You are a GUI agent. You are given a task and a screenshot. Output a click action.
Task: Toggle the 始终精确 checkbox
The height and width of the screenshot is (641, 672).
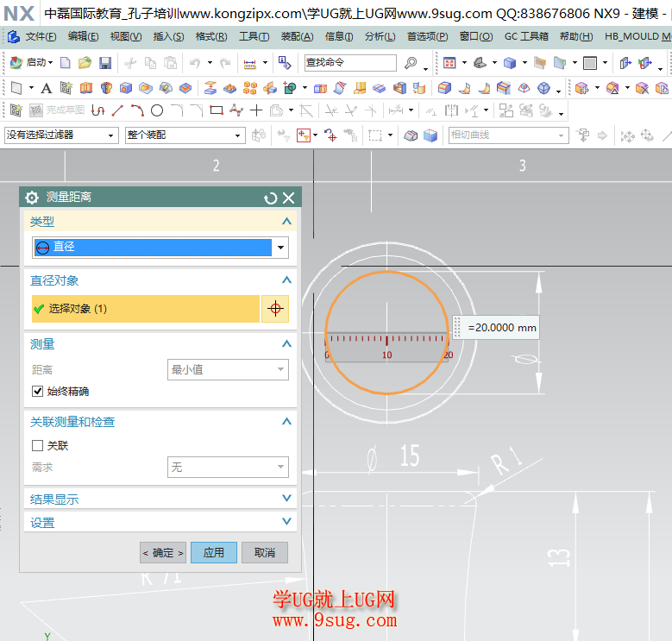click(38, 391)
